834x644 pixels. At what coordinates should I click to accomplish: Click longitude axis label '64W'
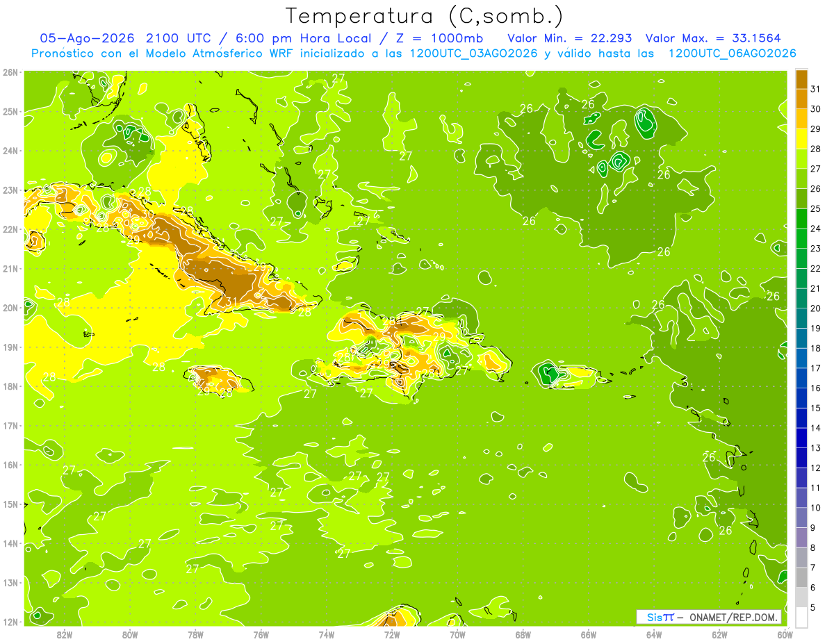[x=653, y=634]
